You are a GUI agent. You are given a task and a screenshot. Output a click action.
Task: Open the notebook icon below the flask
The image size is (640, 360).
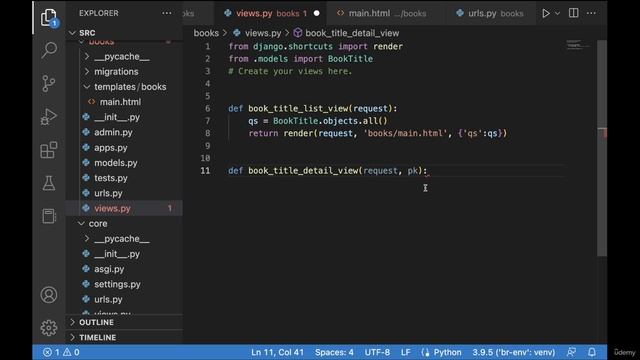click(49, 216)
